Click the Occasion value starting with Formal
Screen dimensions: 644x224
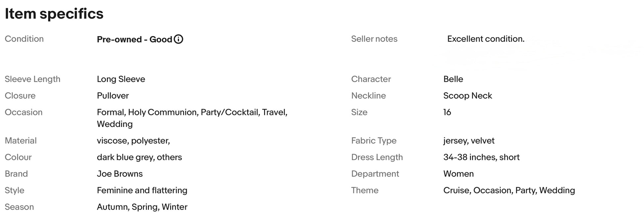pyautogui.click(x=192, y=112)
